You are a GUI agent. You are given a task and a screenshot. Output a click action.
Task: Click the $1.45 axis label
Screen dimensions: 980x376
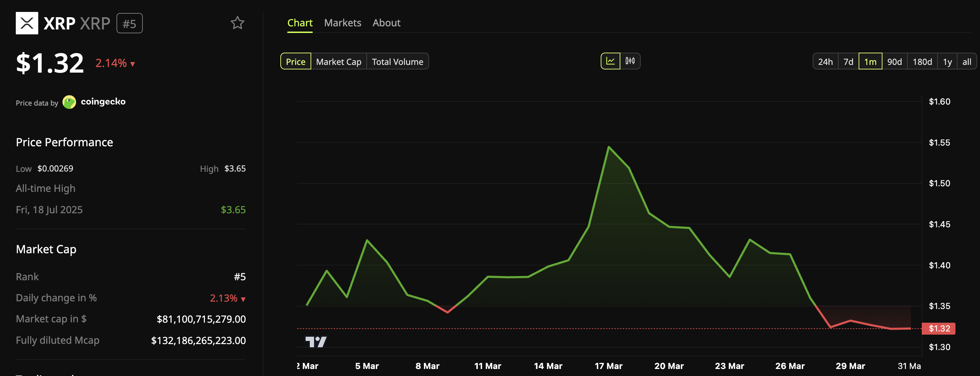pyautogui.click(x=939, y=224)
